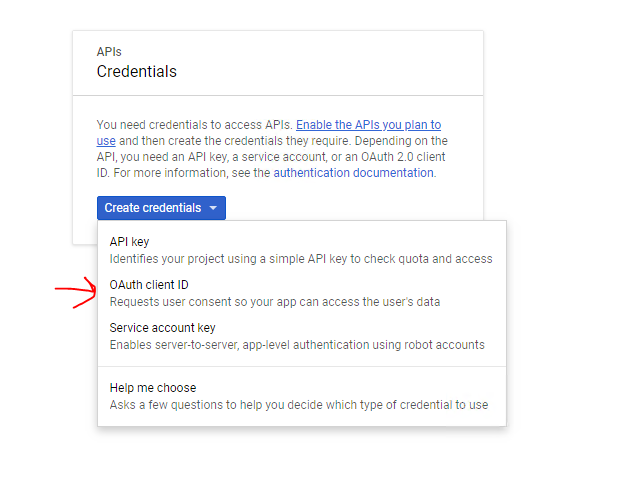Click the API key description text
621x483 pixels.
(x=301, y=259)
